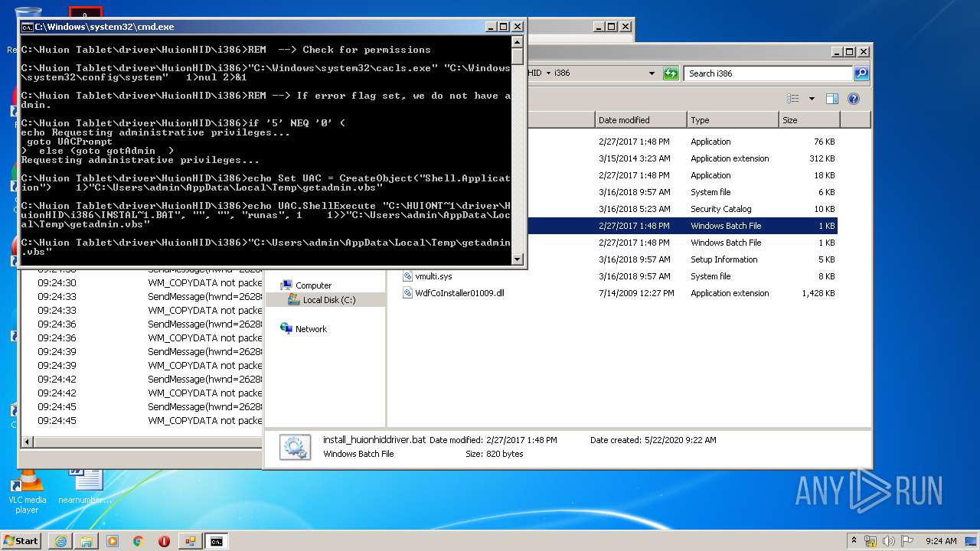Image resolution: width=980 pixels, height=551 pixels.
Task: Click the WdfCoInstaller01009.dll file icon
Action: pos(408,293)
